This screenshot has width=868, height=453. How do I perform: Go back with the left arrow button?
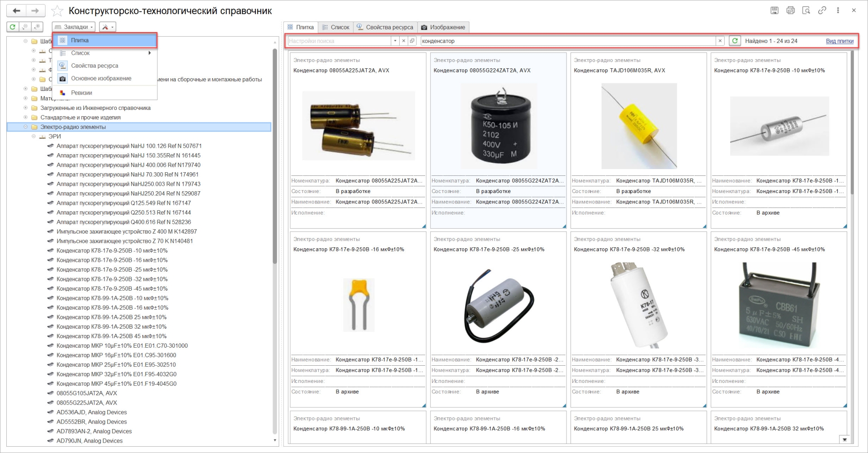pyautogui.click(x=17, y=10)
